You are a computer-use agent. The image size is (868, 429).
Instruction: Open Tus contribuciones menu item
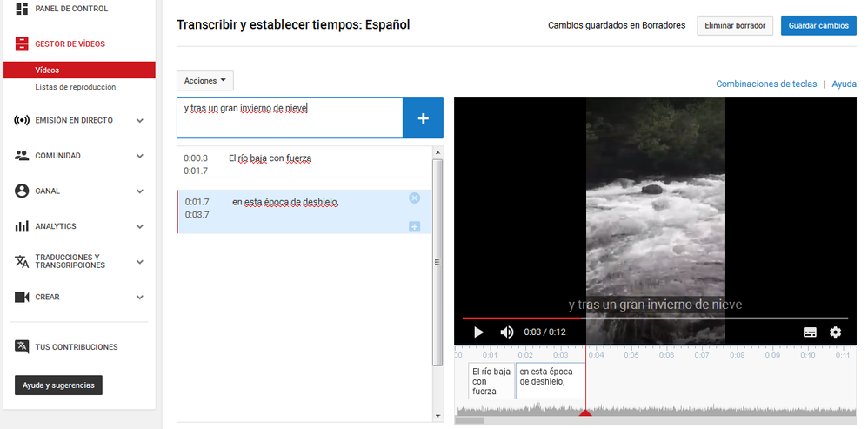pos(77,347)
